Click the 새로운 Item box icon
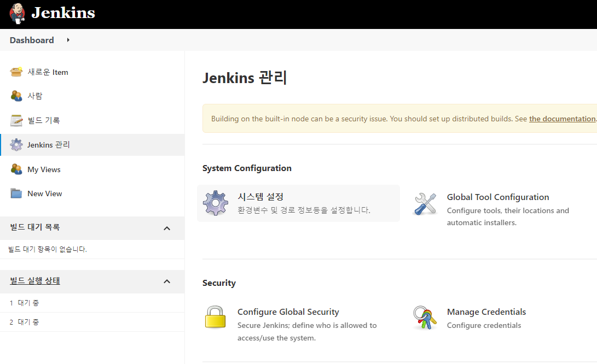597x364 pixels. 16,72
